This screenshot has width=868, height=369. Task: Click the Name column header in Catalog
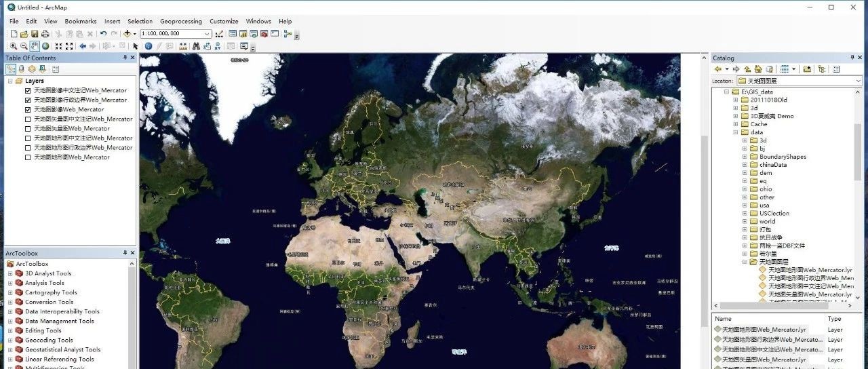(x=768, y=319)
